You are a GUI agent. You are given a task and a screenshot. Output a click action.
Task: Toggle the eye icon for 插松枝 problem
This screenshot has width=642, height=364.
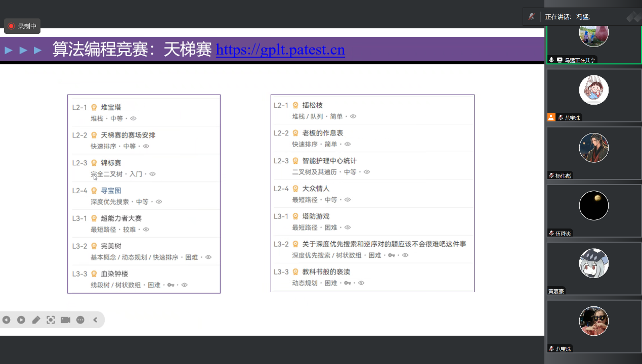353,117
